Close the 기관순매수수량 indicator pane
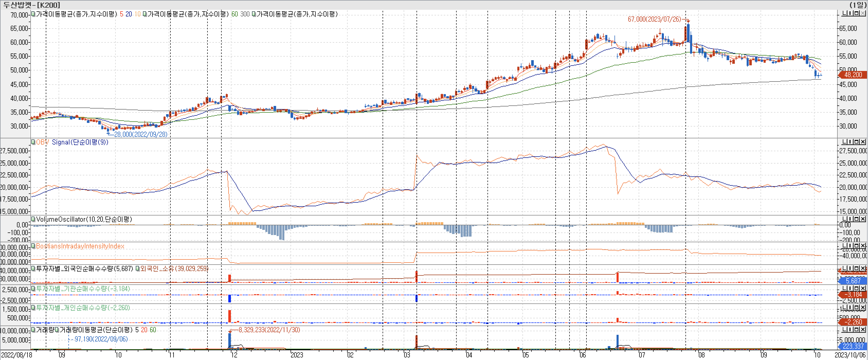868x360 pixels. click(863, 288)
